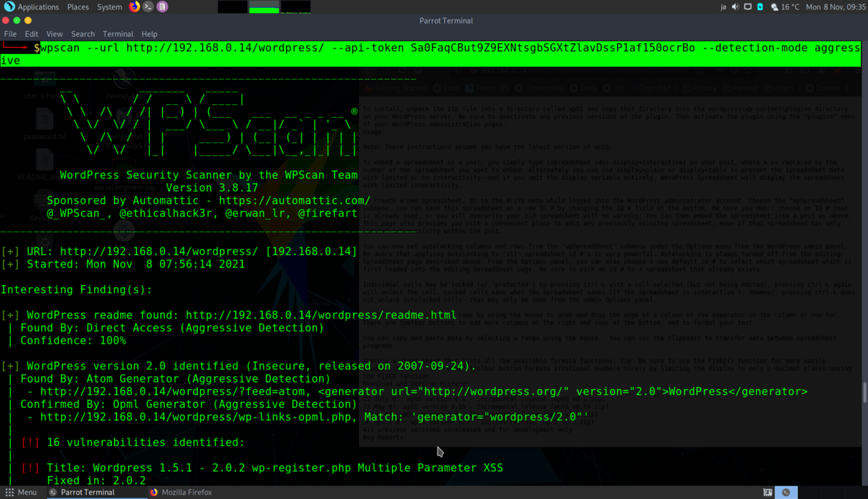Screen dimensions: 868x499
Task: Open the Places menu
Action: pos(78,7)
